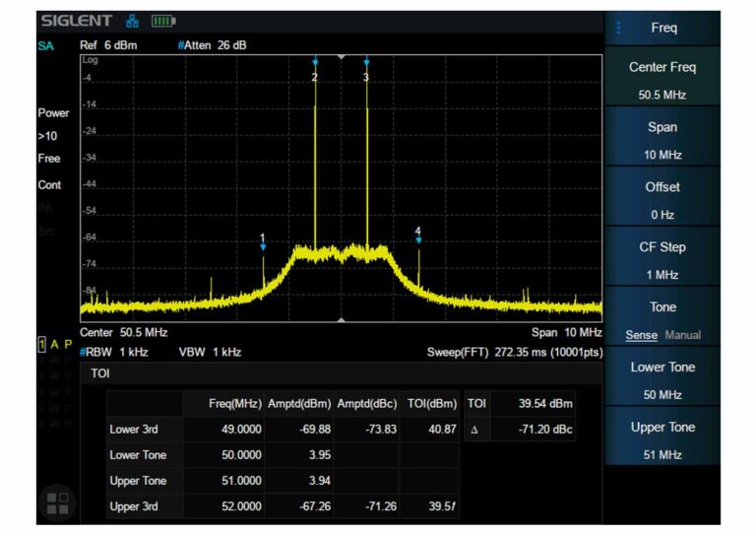Select trace 1 indicator box
The height and width of the screenshot is (535, 756).
(42, 344)
